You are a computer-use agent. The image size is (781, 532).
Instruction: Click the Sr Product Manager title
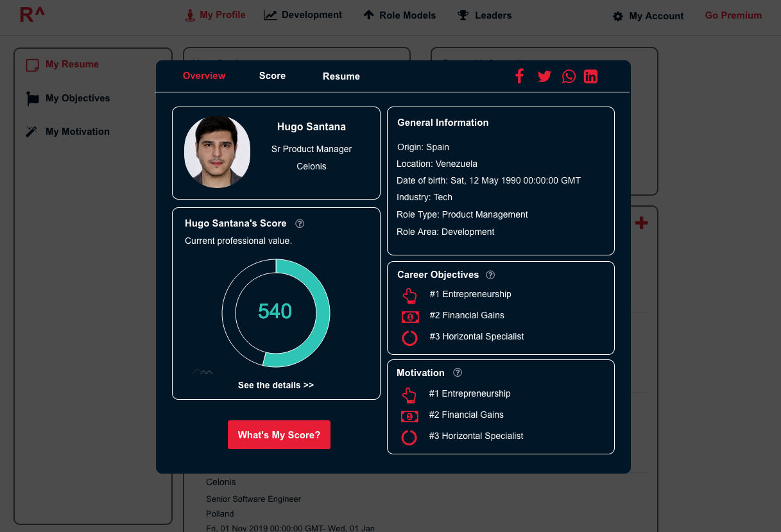click(x=311, y=149)
